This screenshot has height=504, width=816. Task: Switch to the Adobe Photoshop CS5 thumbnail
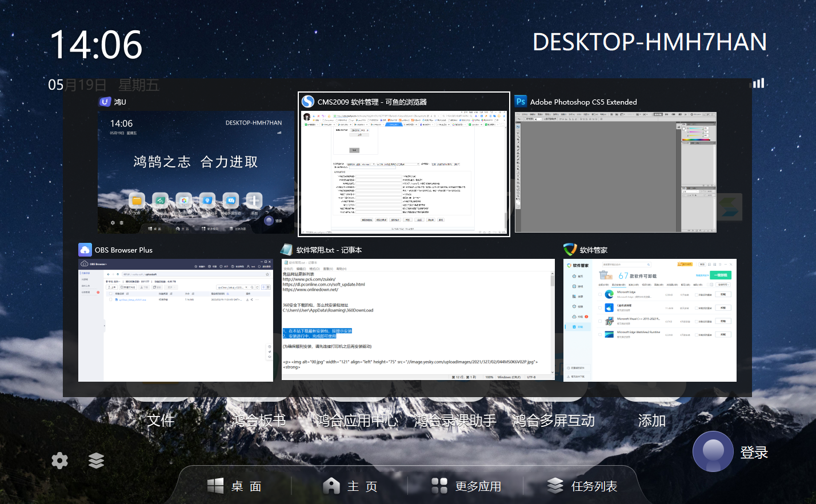[x=615, y=172]
